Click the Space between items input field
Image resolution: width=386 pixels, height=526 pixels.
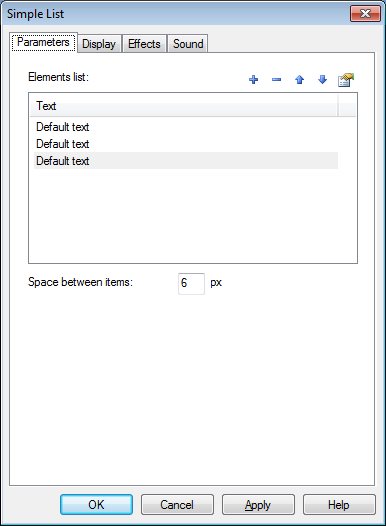[191, 284]
